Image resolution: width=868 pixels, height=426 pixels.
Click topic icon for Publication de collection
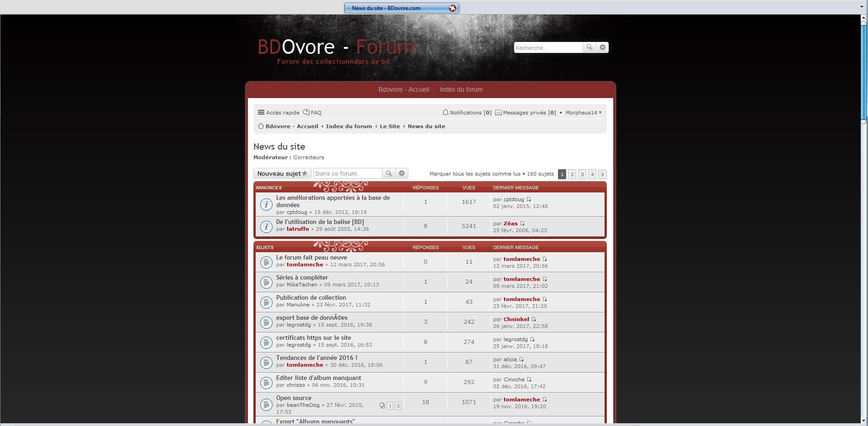pyautogui.click(x=266, y=302)
